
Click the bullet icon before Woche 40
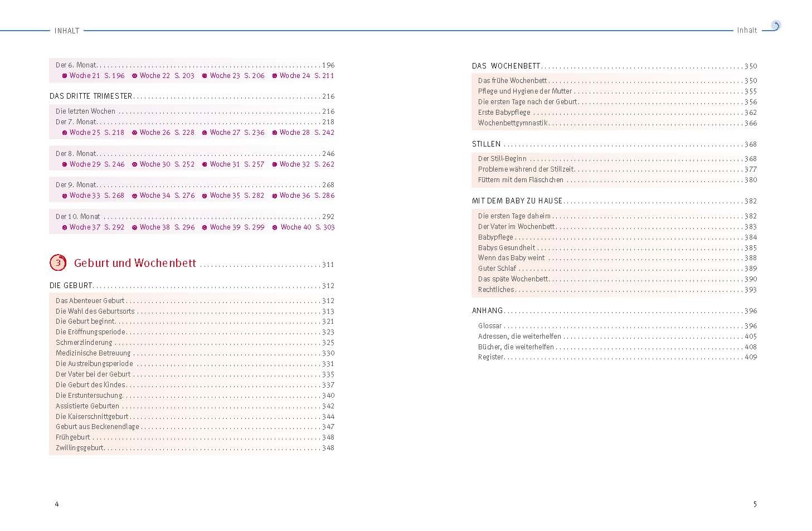[275, 227]
